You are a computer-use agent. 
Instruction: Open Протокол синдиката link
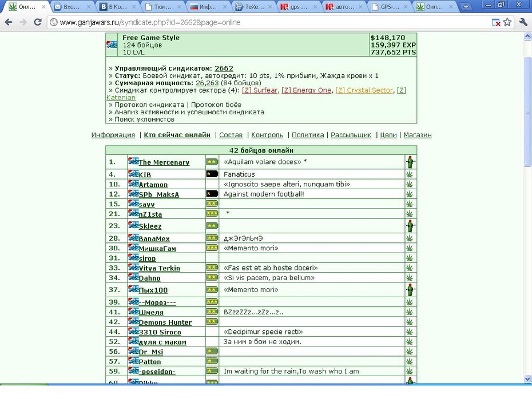(x=149, y=105)
